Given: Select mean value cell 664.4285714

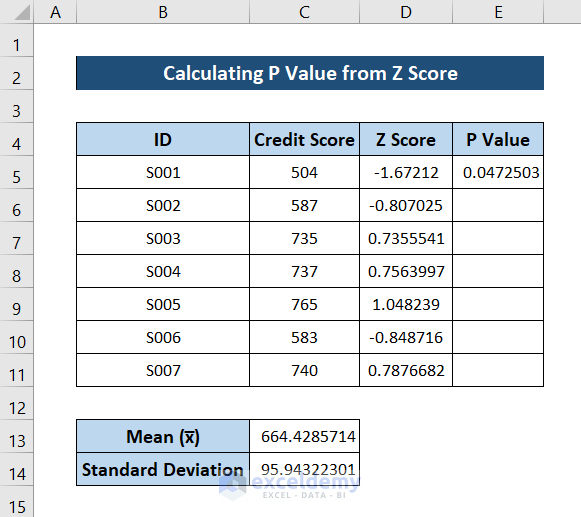Looking at the screenshot, I should pyautogui.click(x=304, y=436).
